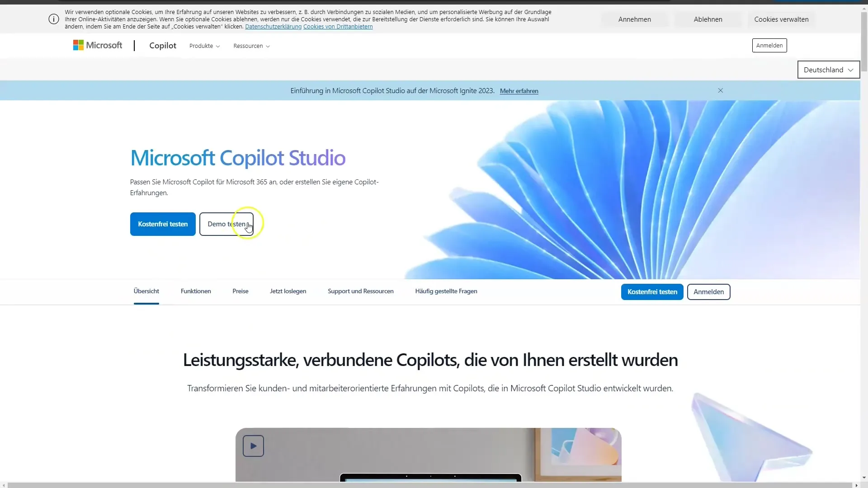Click Anmelden in the section nav bar
The width and height of the screenshot is (868, 488).
click(709, 292)
